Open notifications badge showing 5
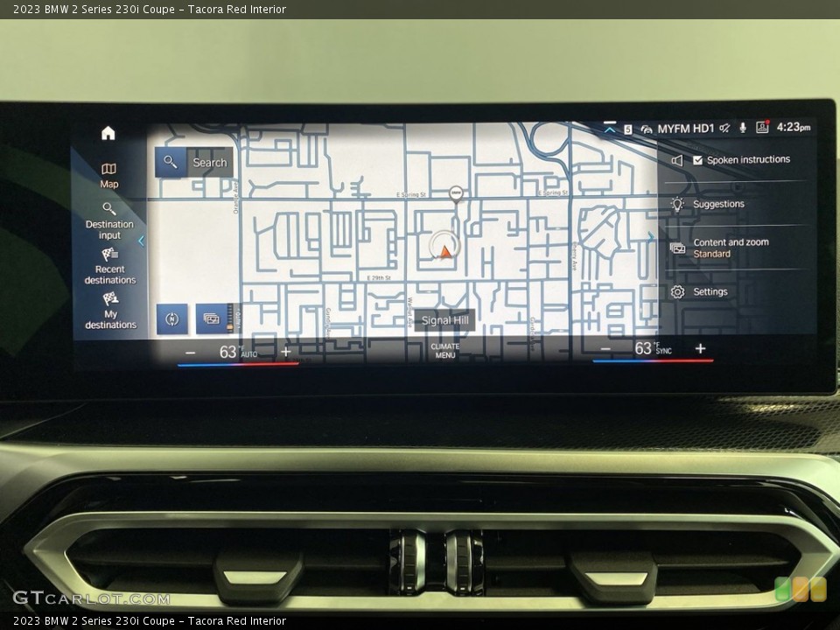Screen dimensions: 840x630 tap(628, 129)
